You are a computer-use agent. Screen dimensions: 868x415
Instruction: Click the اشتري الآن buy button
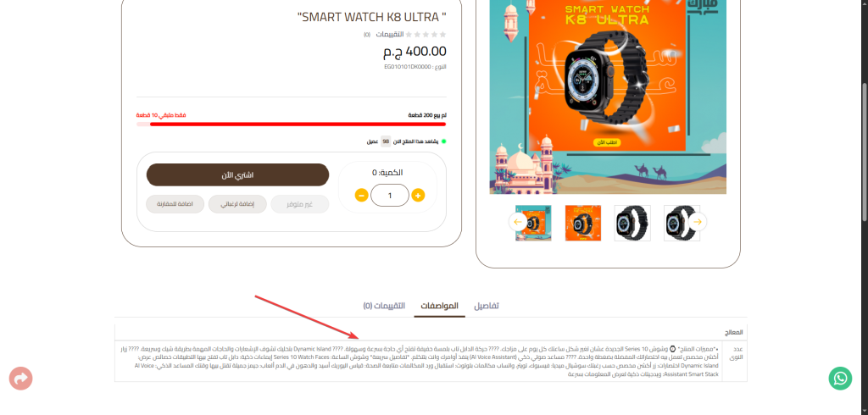pos(237,174)
